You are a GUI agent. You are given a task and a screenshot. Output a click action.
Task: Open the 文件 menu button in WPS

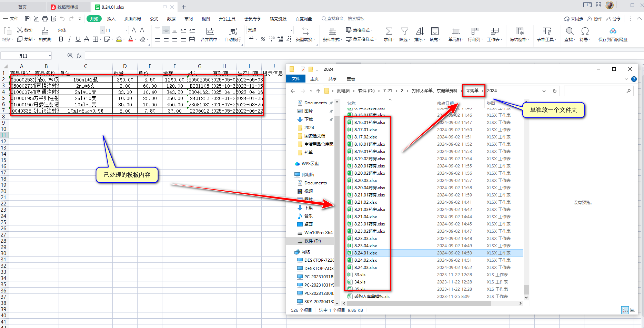click(x=11, y=19)
